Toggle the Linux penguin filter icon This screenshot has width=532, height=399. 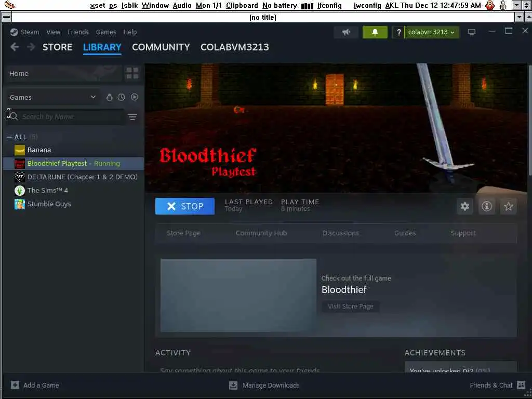(x=109, y=97)
